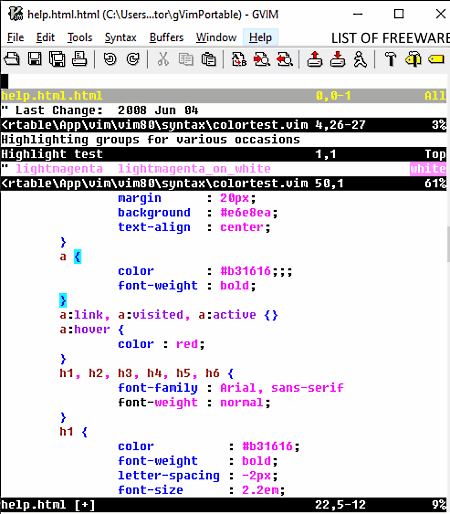
Task: Click the help.html.html window status line
Action: (223, 96)
